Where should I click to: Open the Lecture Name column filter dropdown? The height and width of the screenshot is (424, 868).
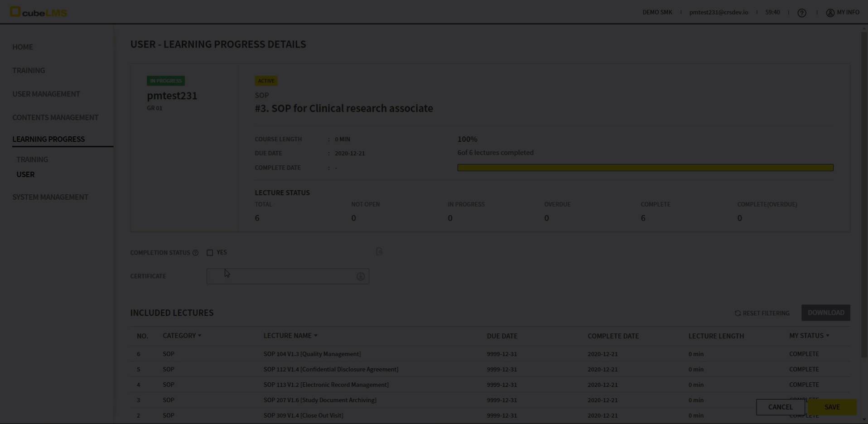[x=316, y=336]
